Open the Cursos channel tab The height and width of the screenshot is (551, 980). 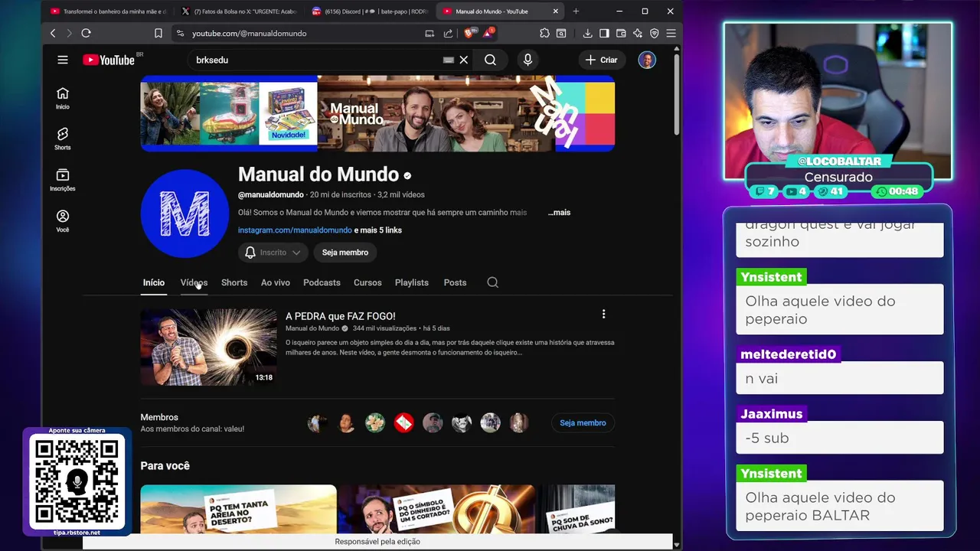tap(367, 282)
